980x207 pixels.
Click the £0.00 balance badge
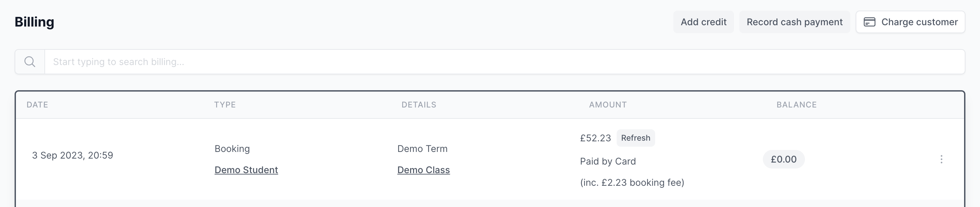783,160
